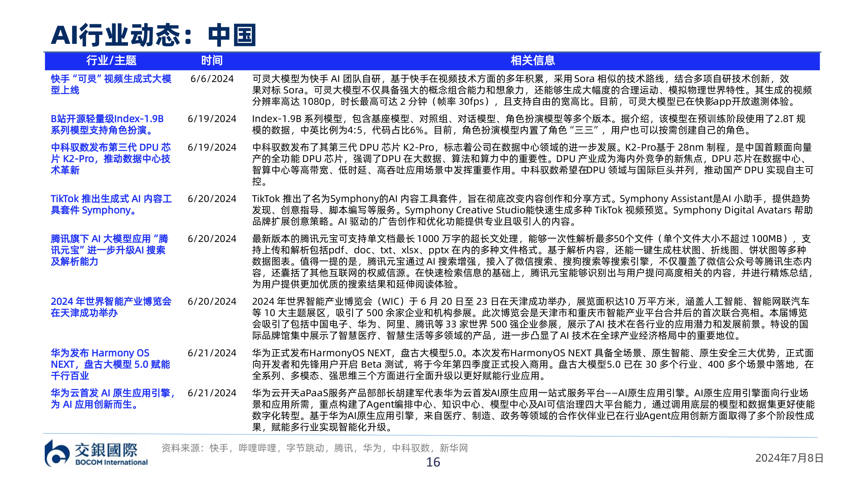Click the 6/19/2024 date in the Index-1.9B row
868x488 pixels.
click(x=212, y=119)
